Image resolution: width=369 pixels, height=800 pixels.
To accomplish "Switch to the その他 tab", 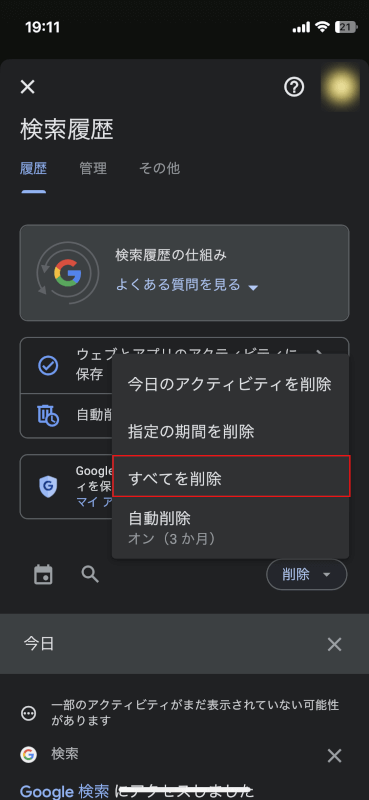I will click(x=159, y=168).
